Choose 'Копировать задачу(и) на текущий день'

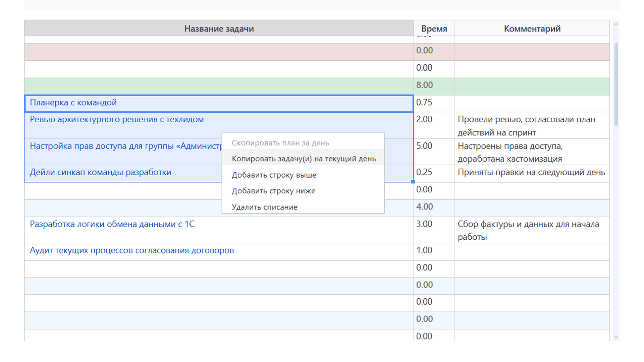click(304, 159)
